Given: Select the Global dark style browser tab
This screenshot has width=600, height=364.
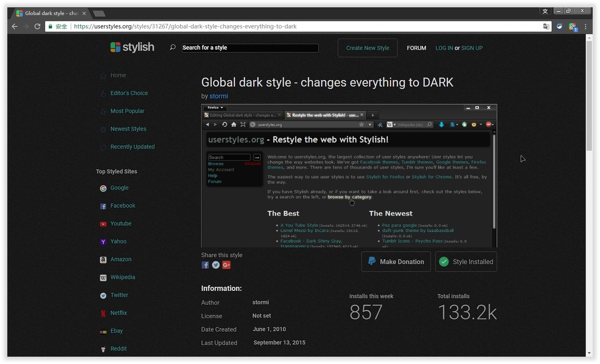Looking at the screenshot, I should pyautogui.click(x=51, y=13).
